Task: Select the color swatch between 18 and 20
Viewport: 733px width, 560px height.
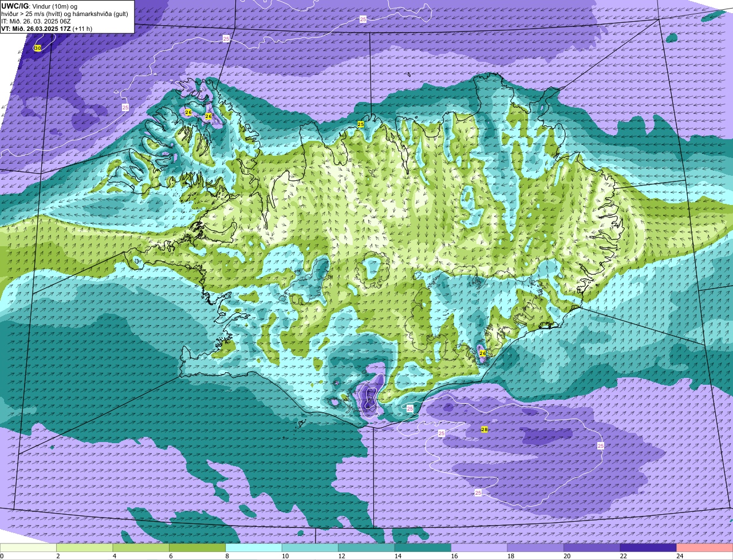Action: (x=536, y=548)
